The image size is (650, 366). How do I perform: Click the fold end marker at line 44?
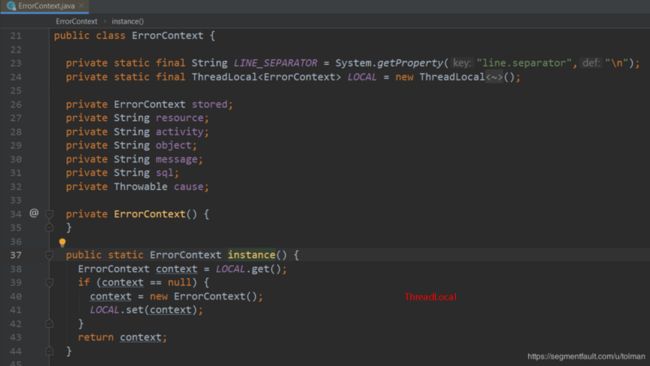[x=49, y=351]
